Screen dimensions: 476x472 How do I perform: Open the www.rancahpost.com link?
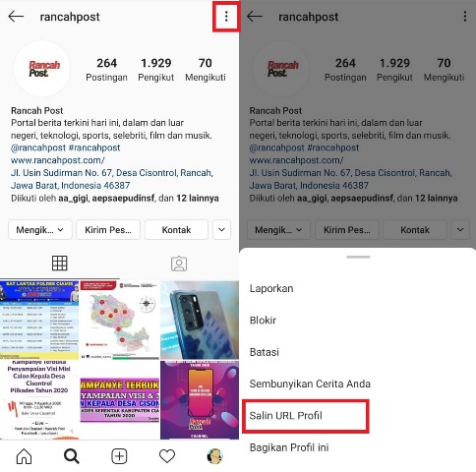click(58, 160)
